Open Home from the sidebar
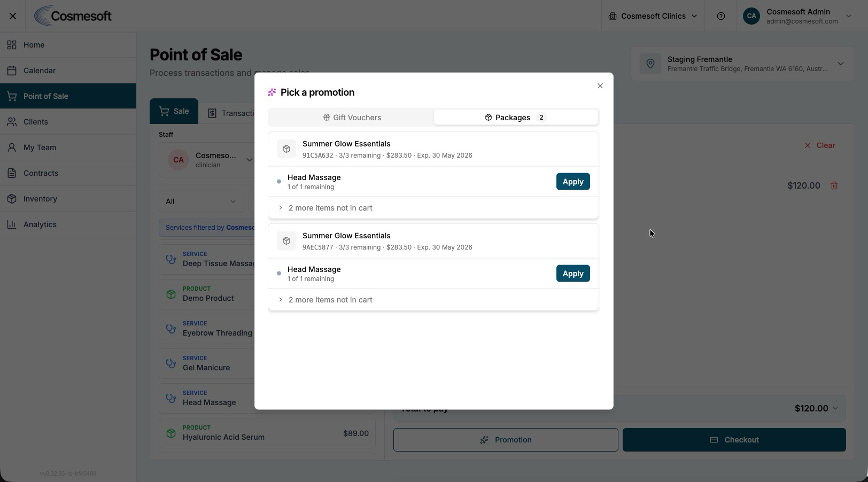Screen dimensions: 868x482 point(68,45)
